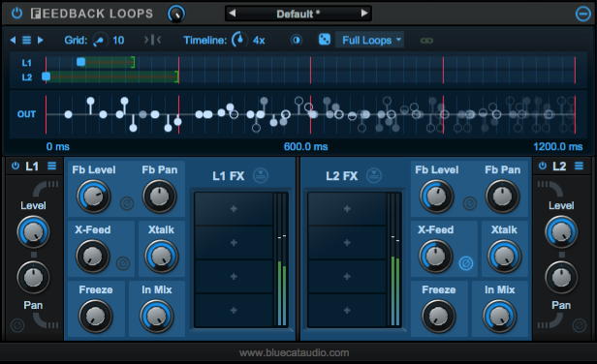Click the L2 Pan knob
The height and width of the screenshot is (364, 597).
[561, 278]
